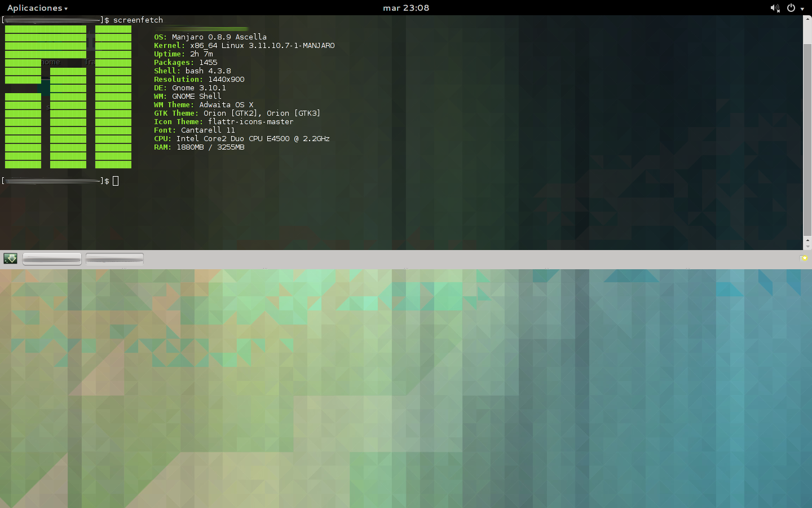Focus the empty prompt at the cursor
This screenshot has height=508, width=812.
pos(116,181)
